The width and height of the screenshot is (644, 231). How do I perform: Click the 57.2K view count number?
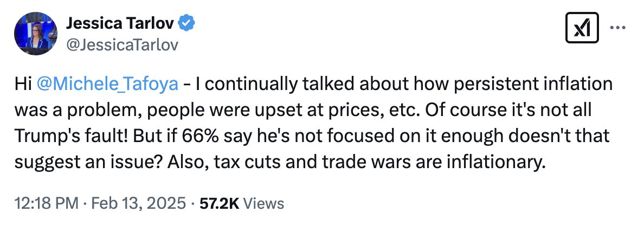(220, 203)
